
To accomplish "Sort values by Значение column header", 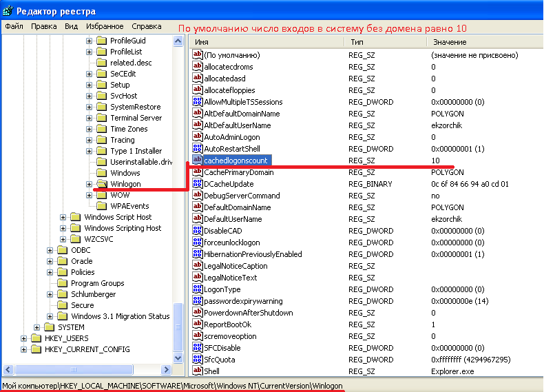I will tap(485, 42).
